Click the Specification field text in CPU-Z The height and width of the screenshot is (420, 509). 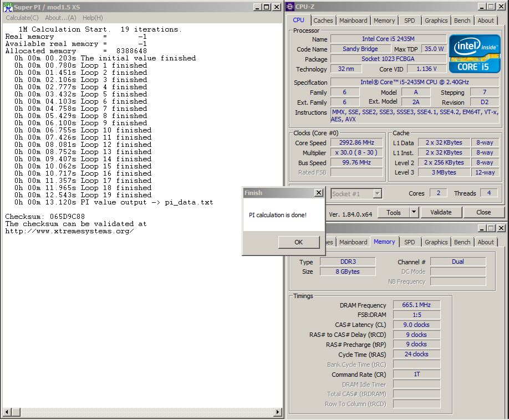click(415, 83)
